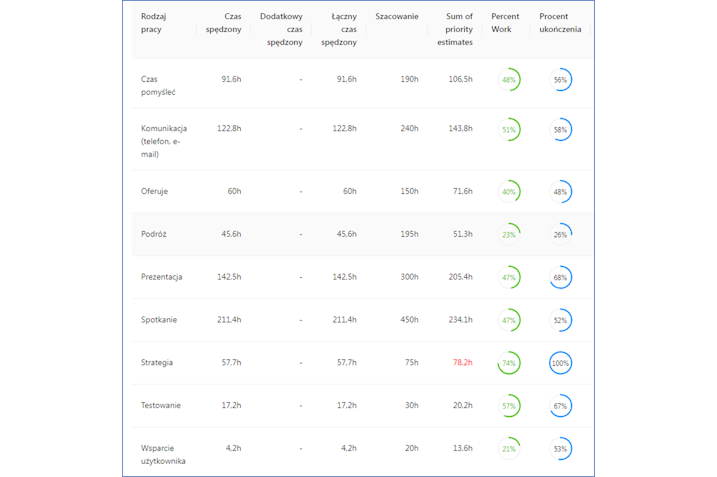The image size is (717, 477).
Task: Click the 300h estimate for Prezentacja
Action: click(x=409, y=277)
